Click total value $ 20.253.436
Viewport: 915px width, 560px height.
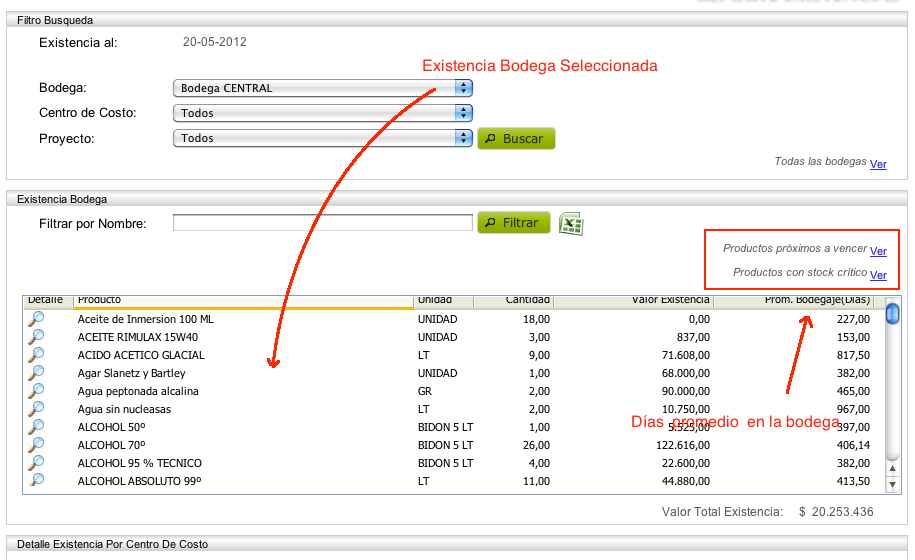pyautogui.click(x=836, y=512)
